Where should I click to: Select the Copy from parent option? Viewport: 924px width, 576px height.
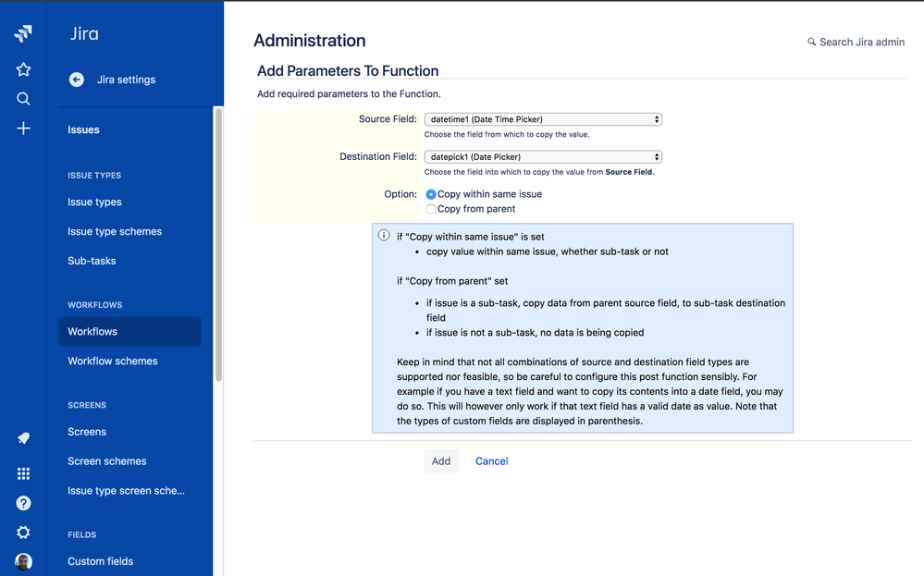[x=431, y=209]
